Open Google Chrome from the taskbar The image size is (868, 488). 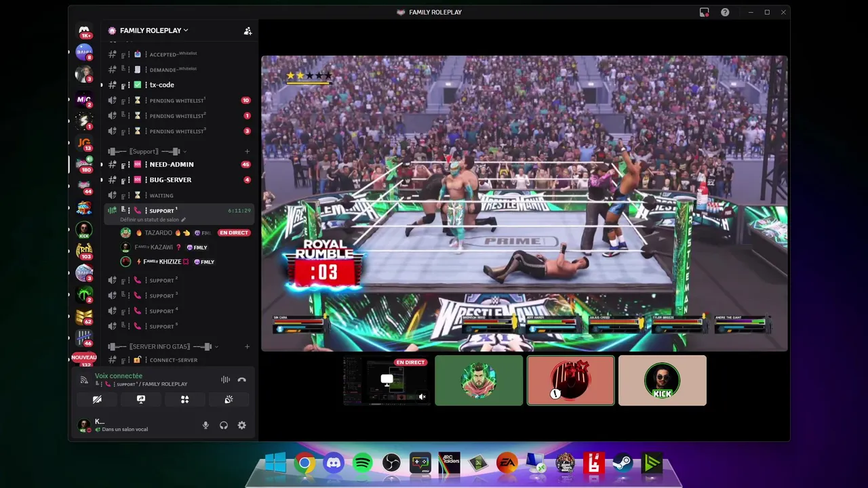point(304,464)
